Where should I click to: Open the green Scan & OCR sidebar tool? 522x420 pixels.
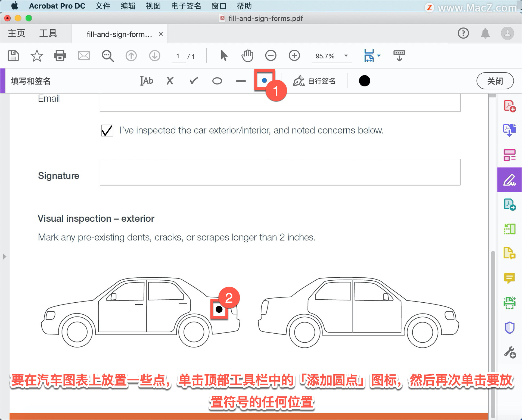pyautogui.click(x=509, y=303)
